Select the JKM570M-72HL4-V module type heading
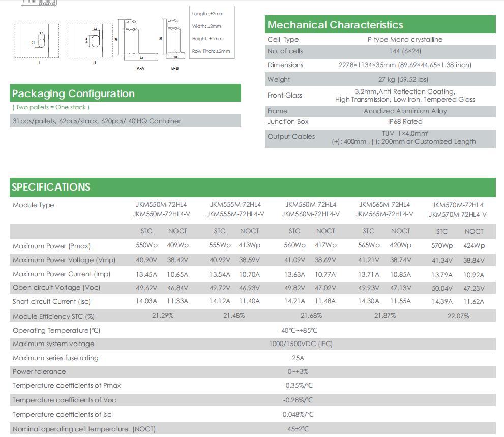 pyautogui.click(x=457, y=214)
